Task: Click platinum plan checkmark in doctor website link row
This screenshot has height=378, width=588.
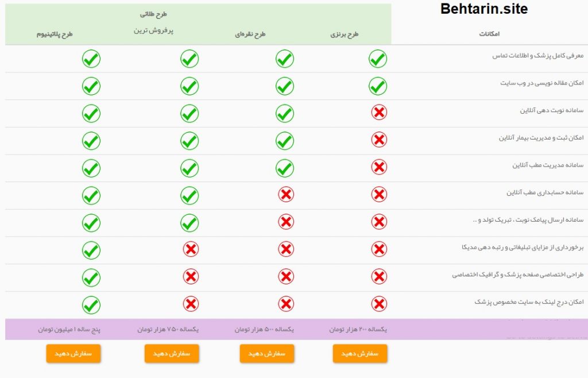Action: [x=91, y=305]
